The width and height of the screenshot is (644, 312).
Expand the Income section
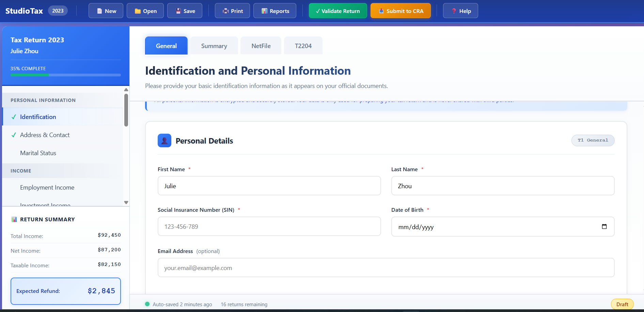tap(21, 170)
